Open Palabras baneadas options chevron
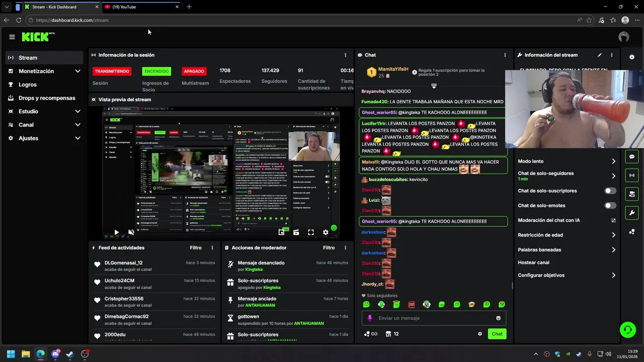This screenshot has height=362, width=644. pos(613,250)
